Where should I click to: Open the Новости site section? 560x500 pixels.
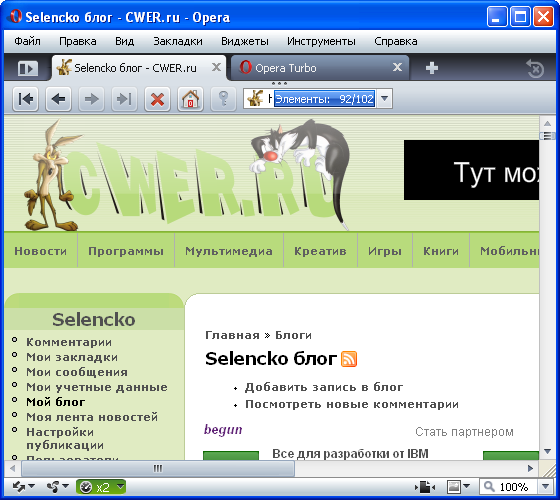click(x=41, y=251)
